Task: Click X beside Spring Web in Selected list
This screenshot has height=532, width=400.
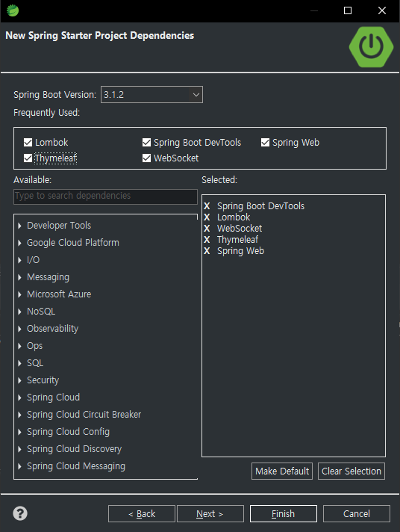Action: [207, 251]
